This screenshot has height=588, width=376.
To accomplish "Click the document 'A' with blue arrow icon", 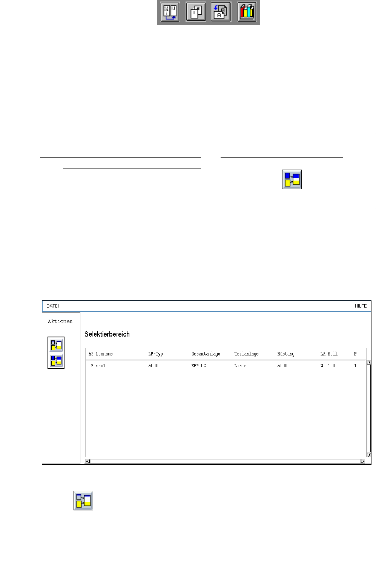I will point(221,12).
